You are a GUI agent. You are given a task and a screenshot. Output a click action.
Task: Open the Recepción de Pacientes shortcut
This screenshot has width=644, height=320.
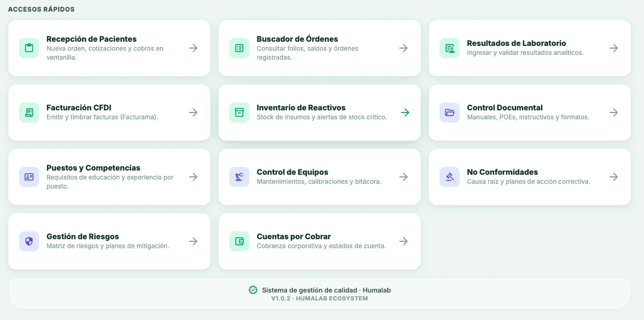tap(109, 48)
